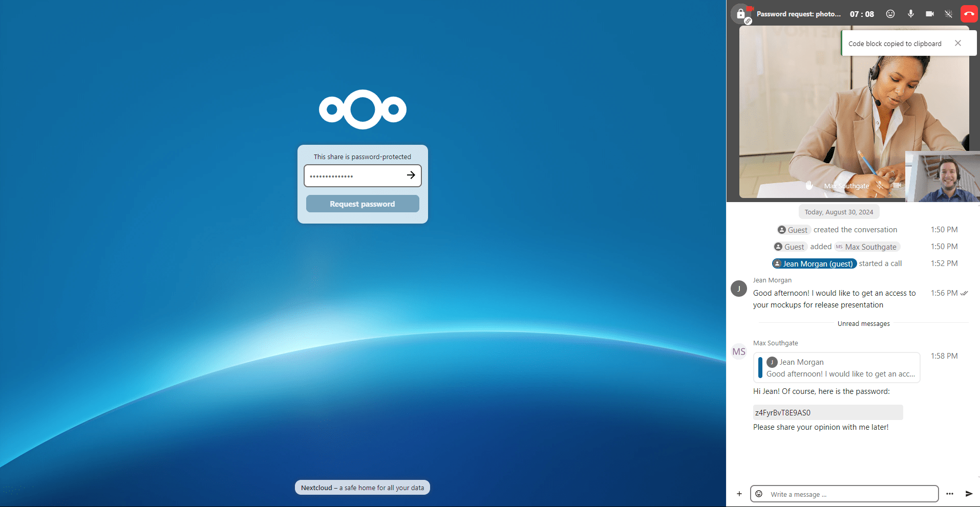The width and height of the screenshot is (980, 507).
Task: Open the attachment plus menu in chat
Action: [739, 494]
